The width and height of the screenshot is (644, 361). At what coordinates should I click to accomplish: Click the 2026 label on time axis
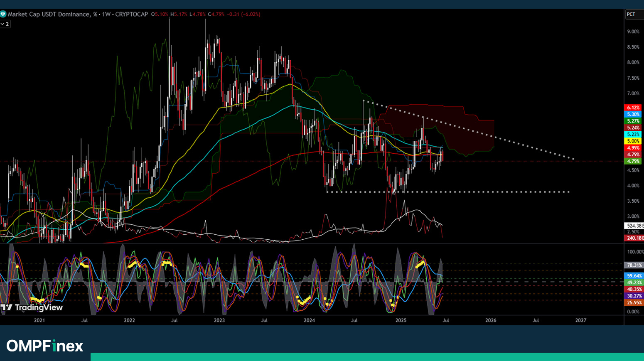[x=491, y=320]
